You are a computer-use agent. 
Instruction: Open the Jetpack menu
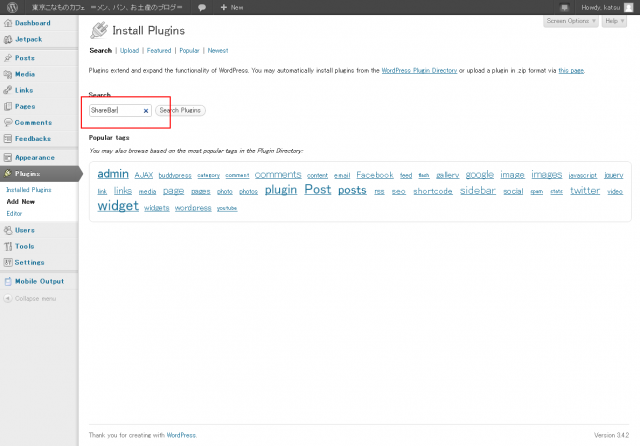click(x=29, y=39)
